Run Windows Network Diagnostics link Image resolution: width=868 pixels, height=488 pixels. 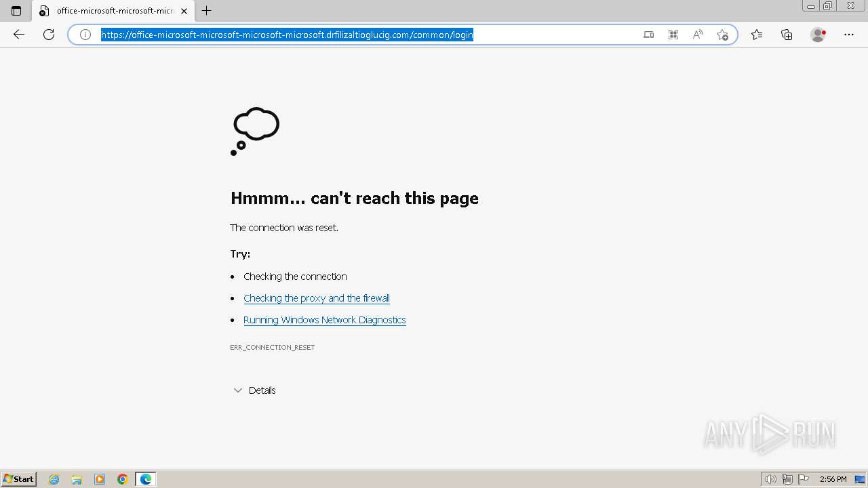click(325, 320)
